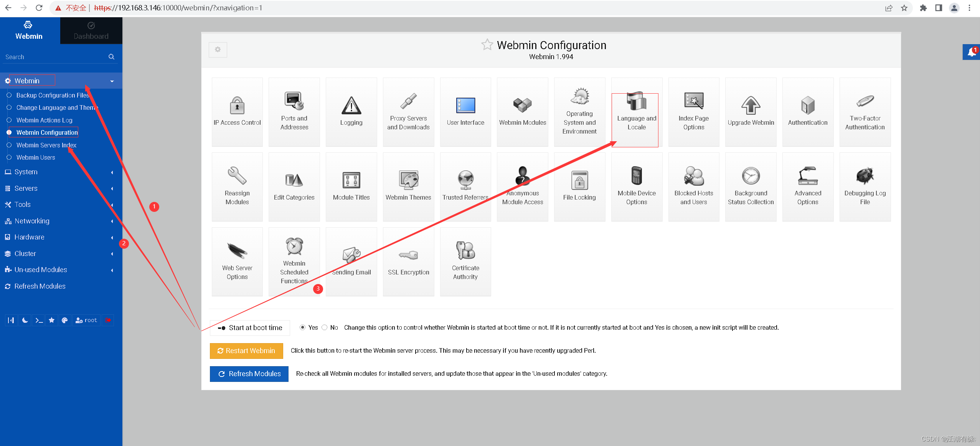980x446 pixels.
Task: Expand Un-used Modules sidebar category
Action: [x=61, y=270]
